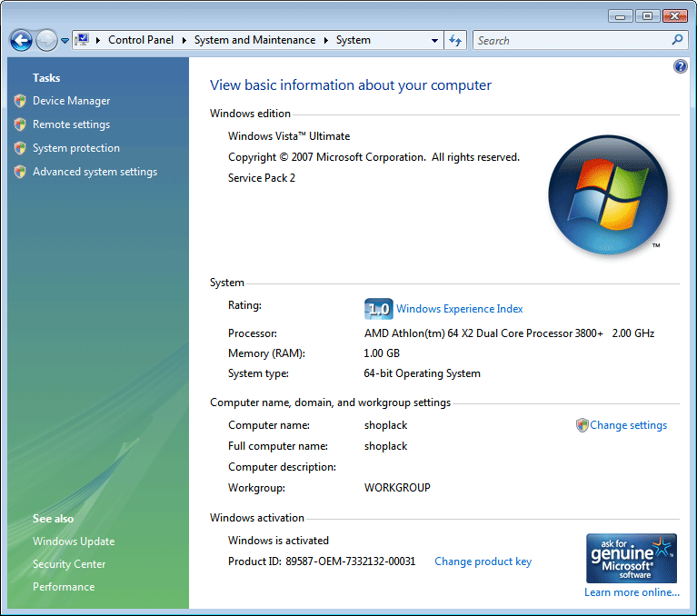This screenshot has height=616, width=697.
Task: Close the System window
Action: point(675,16)
